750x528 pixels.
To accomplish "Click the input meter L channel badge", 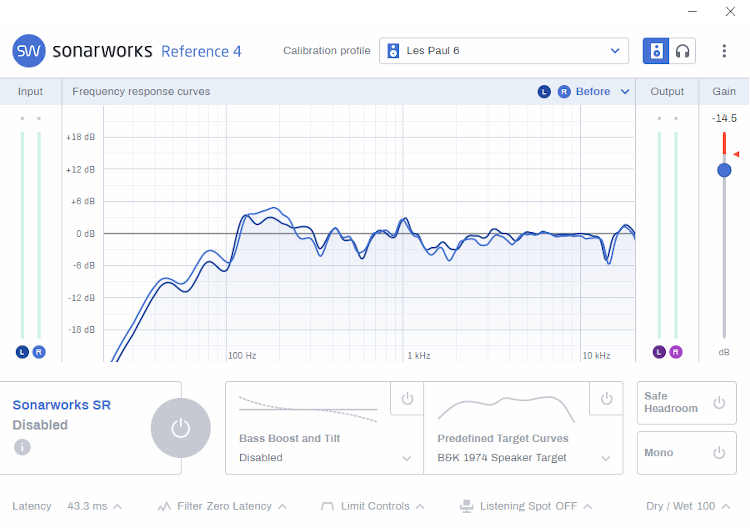I will point(22,352).
